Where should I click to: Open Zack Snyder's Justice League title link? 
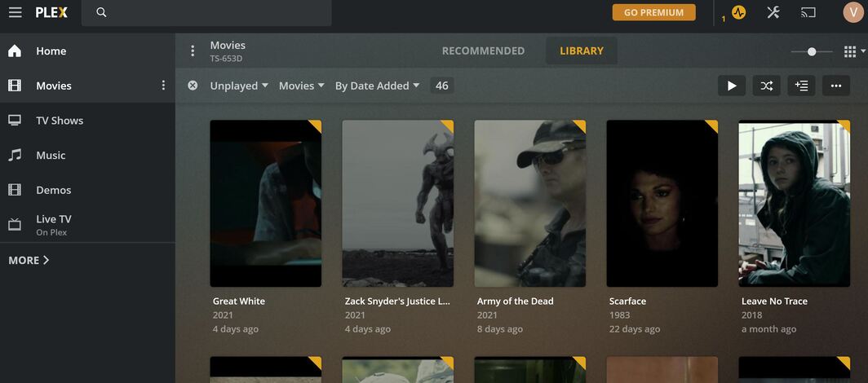(397, 302)
